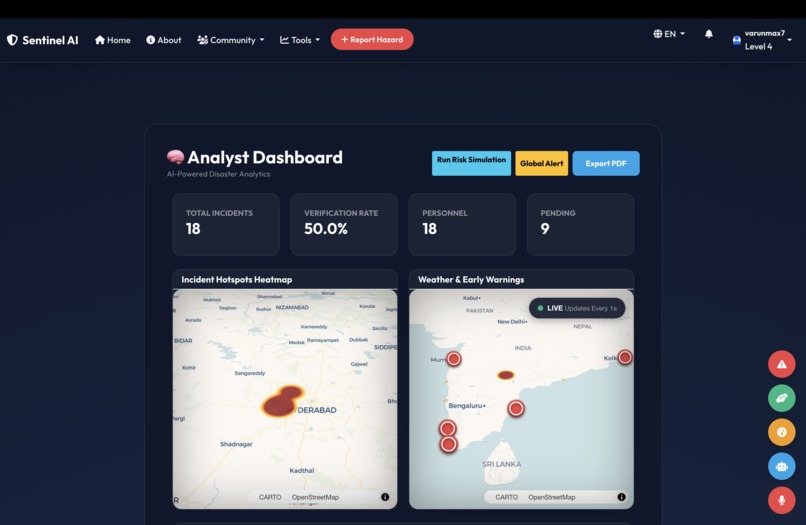The image size is (806, 525).
Task: Open the notifications bell
Action: click(709, 34)
